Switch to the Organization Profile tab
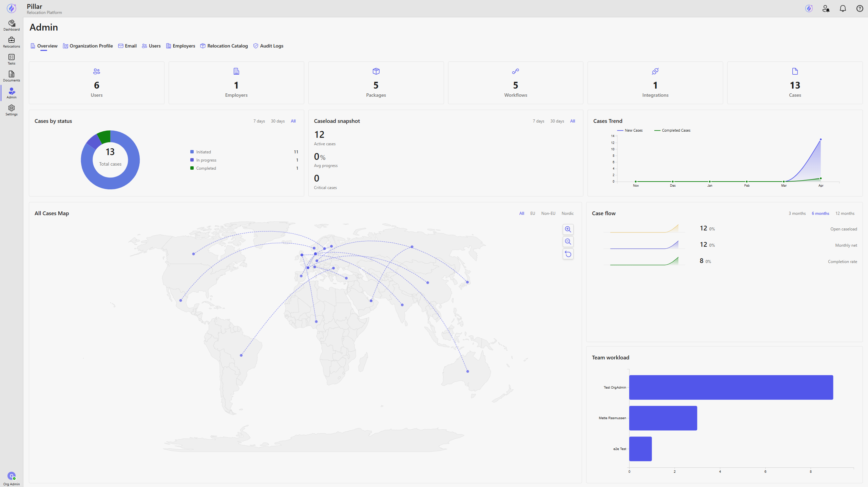This screenshot has height=487, width=868. pyautogui.click(x=88, y=46)
